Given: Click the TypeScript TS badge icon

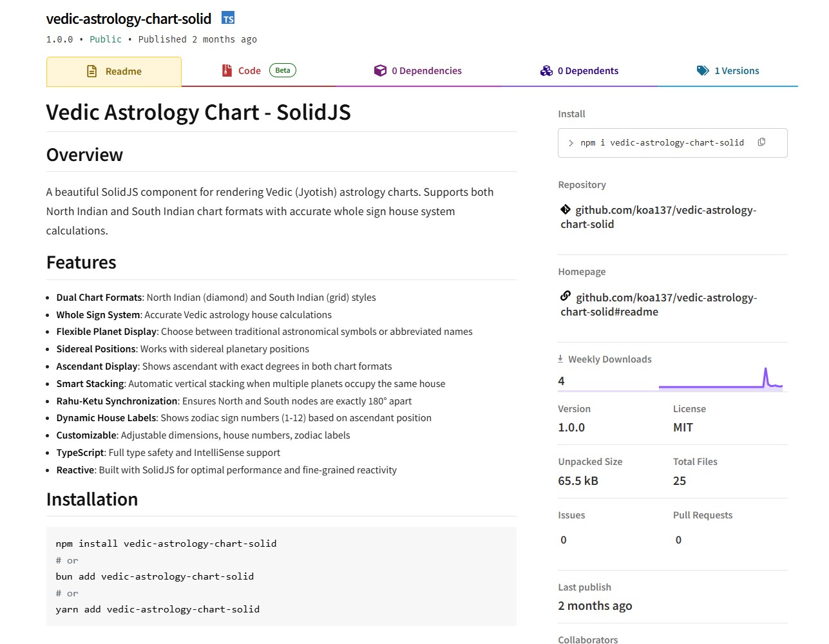Looking at the screenshot, I should (x=228, y=18).
